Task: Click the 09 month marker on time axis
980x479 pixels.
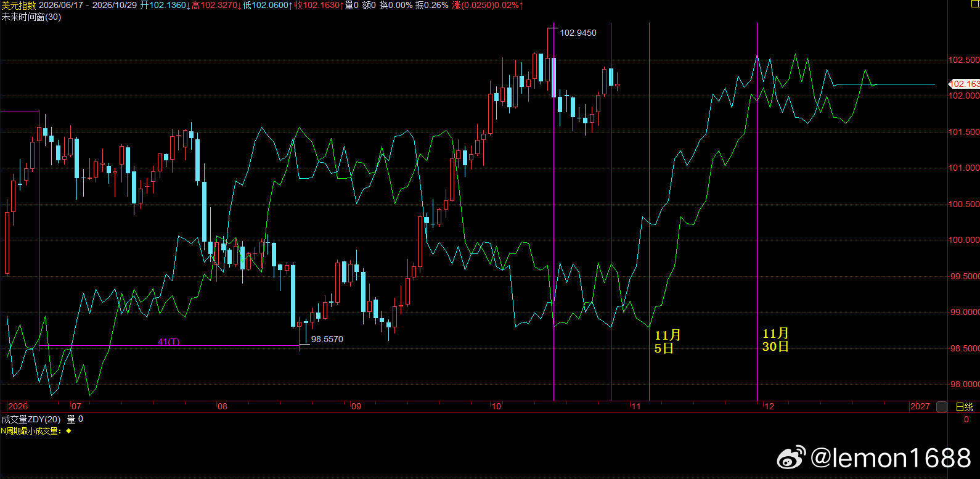Action: click(x=356, y=406)
